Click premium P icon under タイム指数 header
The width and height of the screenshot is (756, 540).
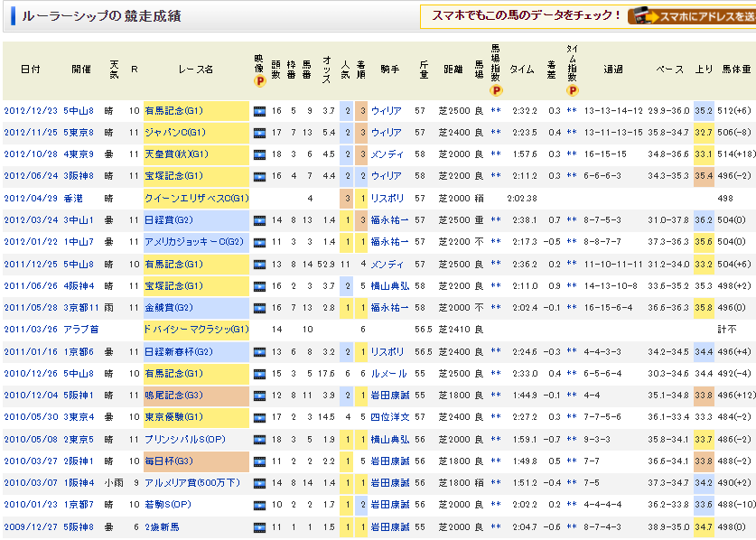point(572,90)
